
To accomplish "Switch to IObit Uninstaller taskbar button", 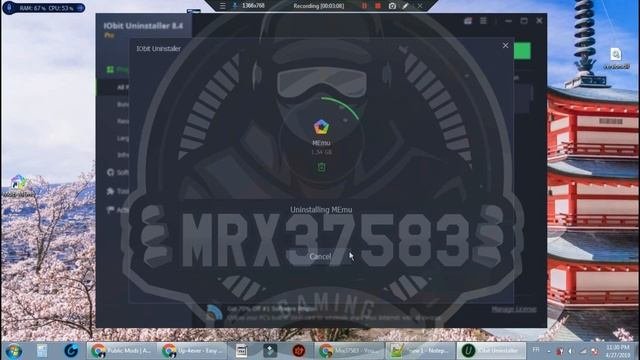I will (x=490, y=351).
